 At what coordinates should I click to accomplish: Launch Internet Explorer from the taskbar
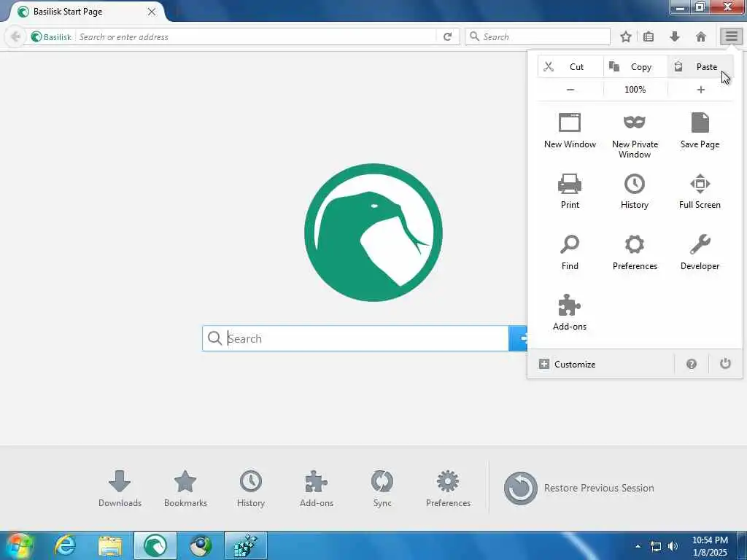click(65, 545)
